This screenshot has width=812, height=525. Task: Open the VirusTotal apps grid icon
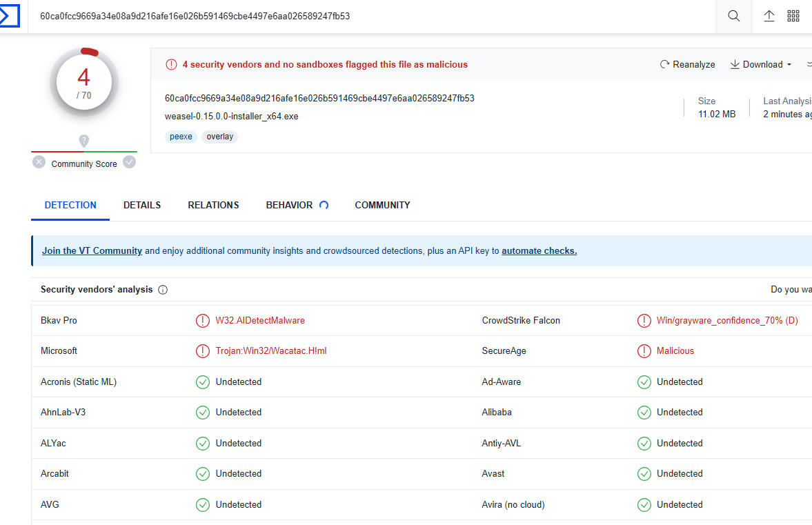tap(793, 16)
